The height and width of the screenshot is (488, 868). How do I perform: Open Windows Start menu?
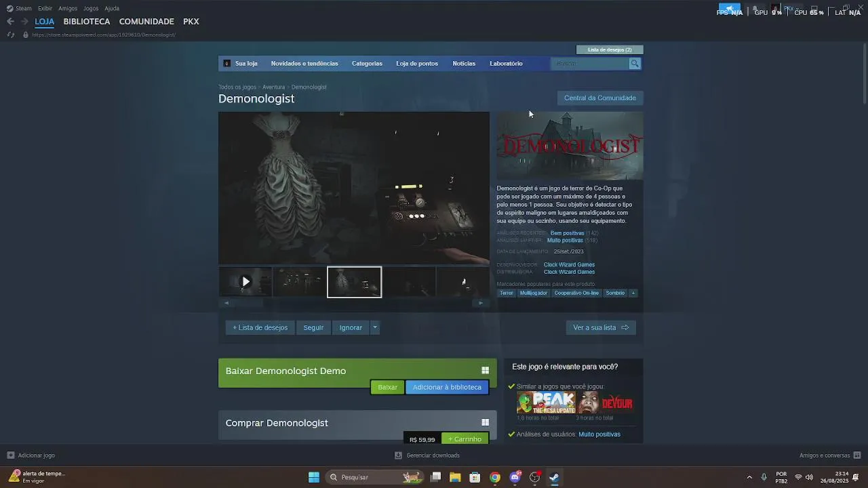(314, 477)
